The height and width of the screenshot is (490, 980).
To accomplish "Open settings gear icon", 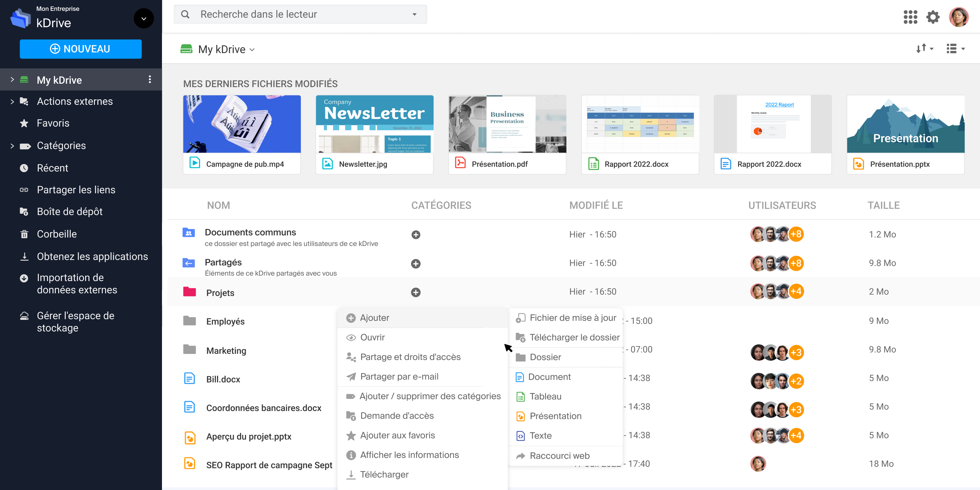I will coord(932,17).
